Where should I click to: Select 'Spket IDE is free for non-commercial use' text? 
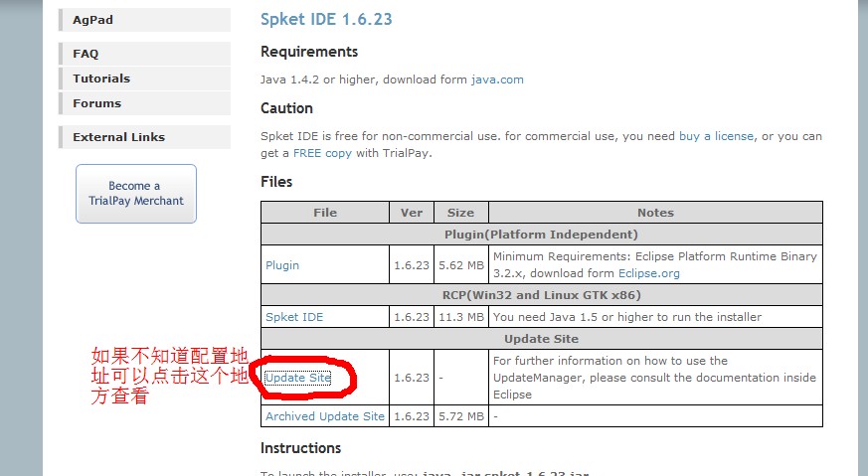click(542, 144)
